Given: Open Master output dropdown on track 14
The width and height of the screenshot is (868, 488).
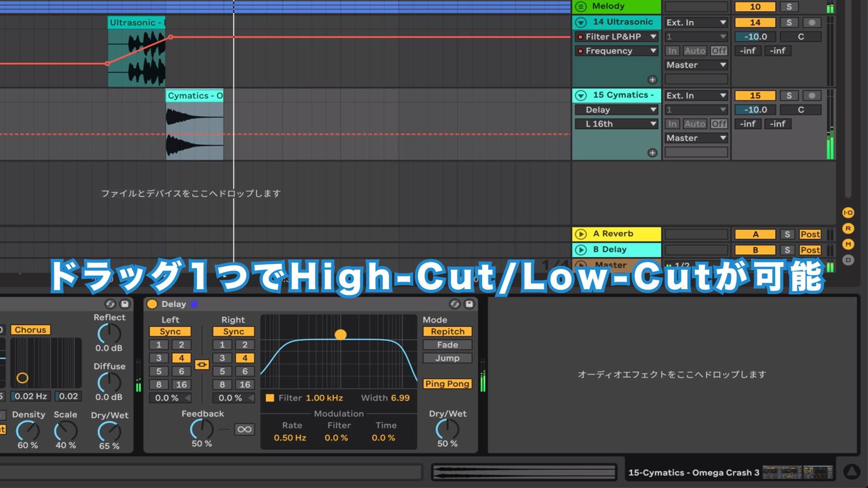Looking at the screenshot, I should coord(696,65).
